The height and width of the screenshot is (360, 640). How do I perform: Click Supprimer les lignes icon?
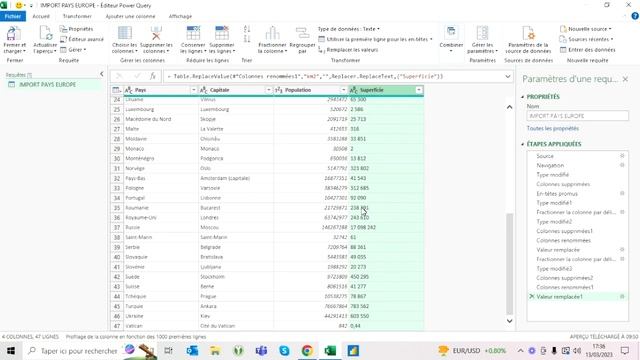222,33
